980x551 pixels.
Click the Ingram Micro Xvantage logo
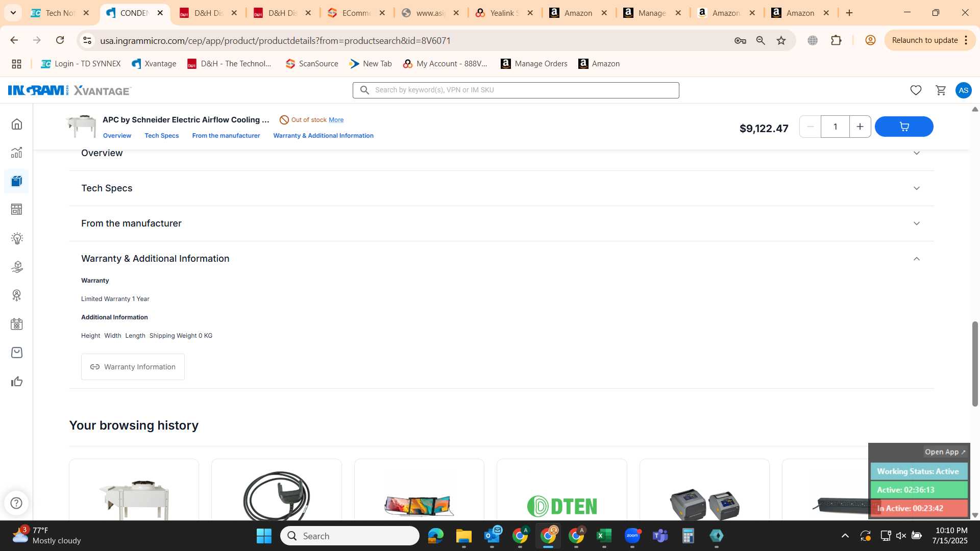click(x=69, y=90)
